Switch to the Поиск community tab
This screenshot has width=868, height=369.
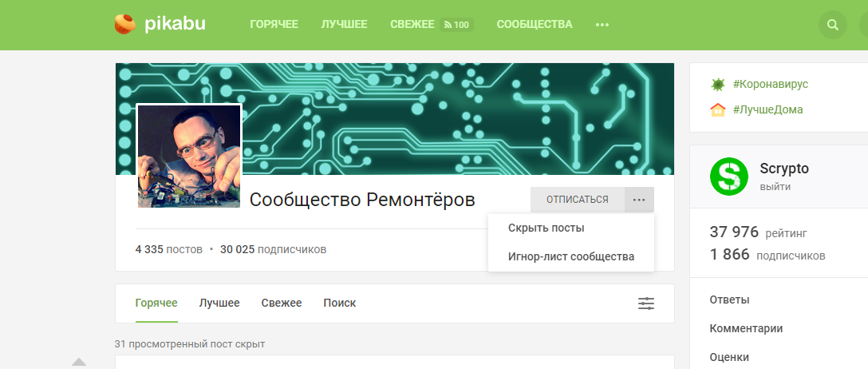339,303
